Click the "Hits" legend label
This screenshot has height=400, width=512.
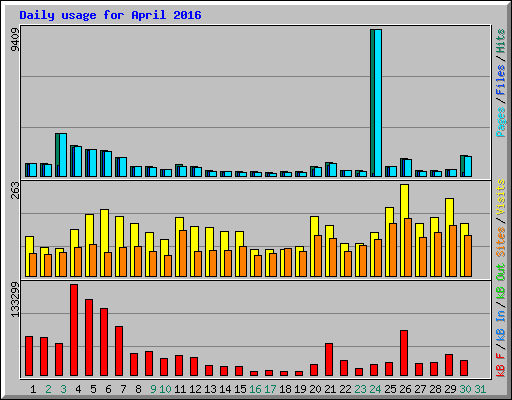(x=500, y=41)
